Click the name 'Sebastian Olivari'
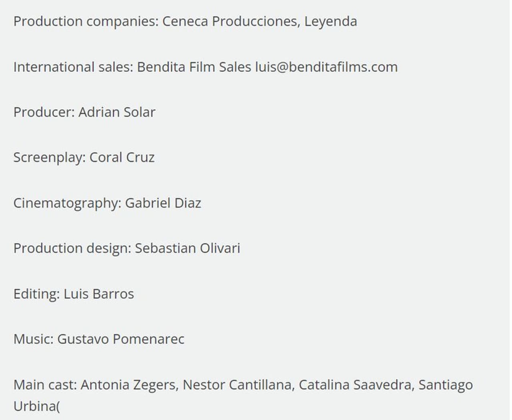The height and width of the screenshot is (420, 512). [187, 248]
